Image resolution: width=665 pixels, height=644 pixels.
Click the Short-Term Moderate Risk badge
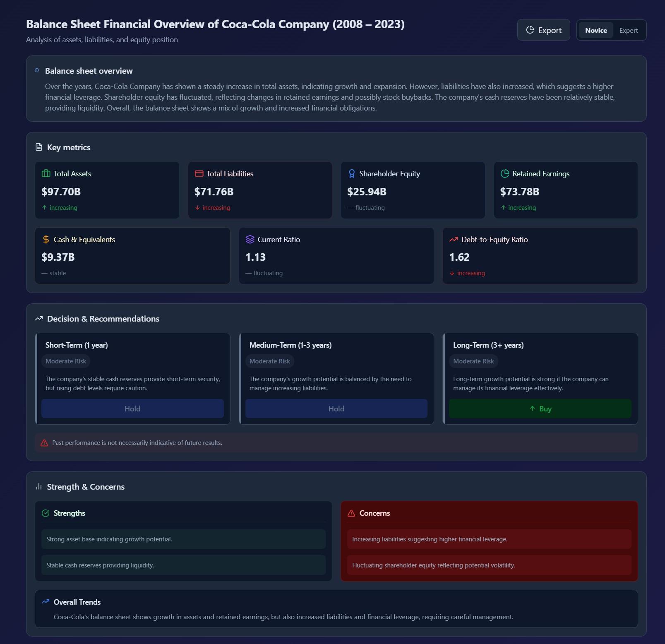pyautogui.click(x=66, y=361)
